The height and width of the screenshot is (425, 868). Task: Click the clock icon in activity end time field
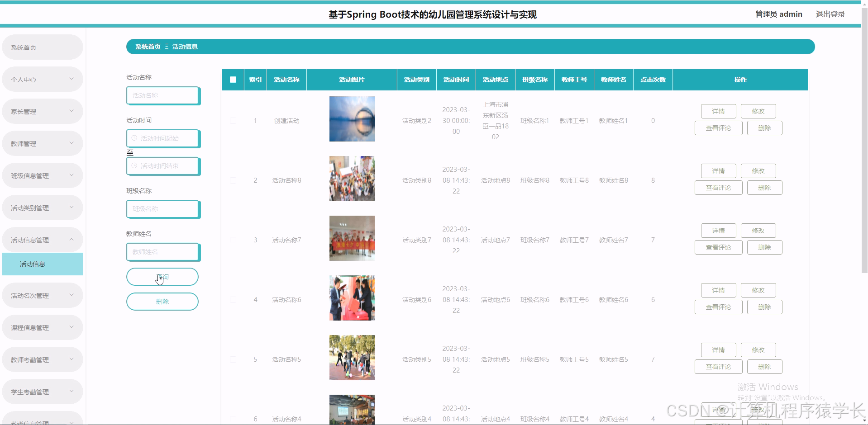(134, 165)
